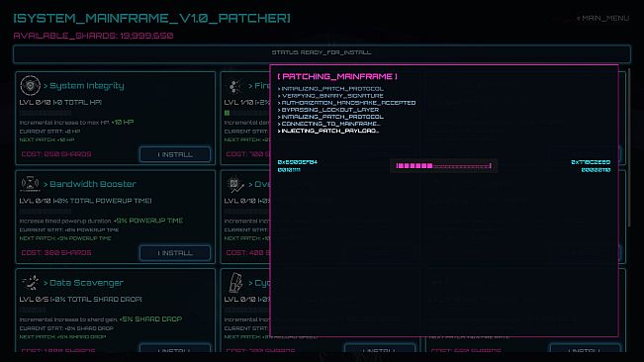Click the Bandwidth Booster level bar
The height and width of the screenshot is (362, 644).
pos(46,211)
